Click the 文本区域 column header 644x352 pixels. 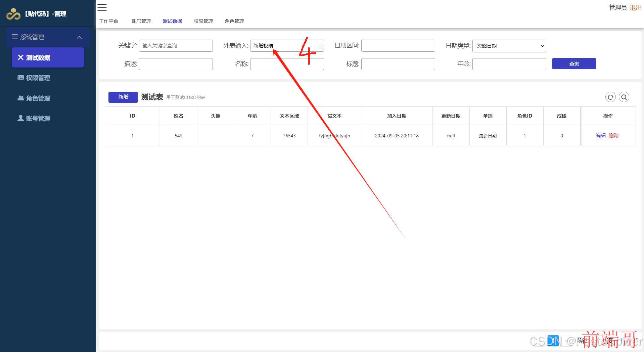pyautogui.click(x=289, y=116)
